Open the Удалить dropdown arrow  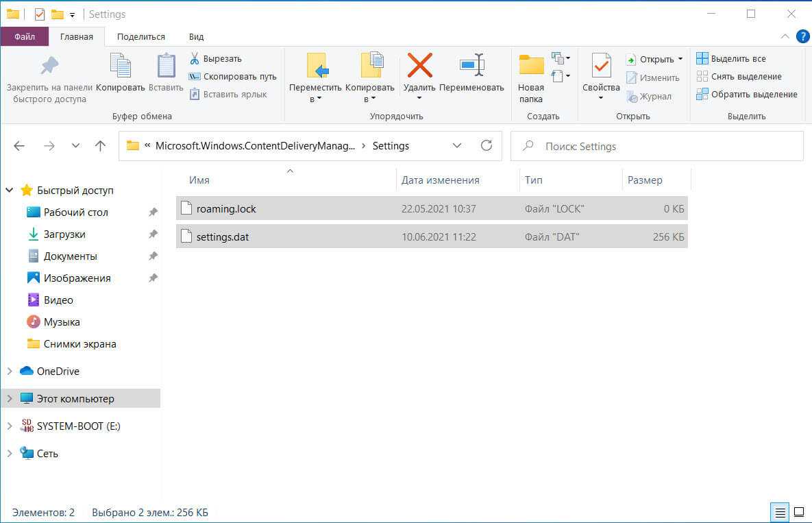(419, 98)
